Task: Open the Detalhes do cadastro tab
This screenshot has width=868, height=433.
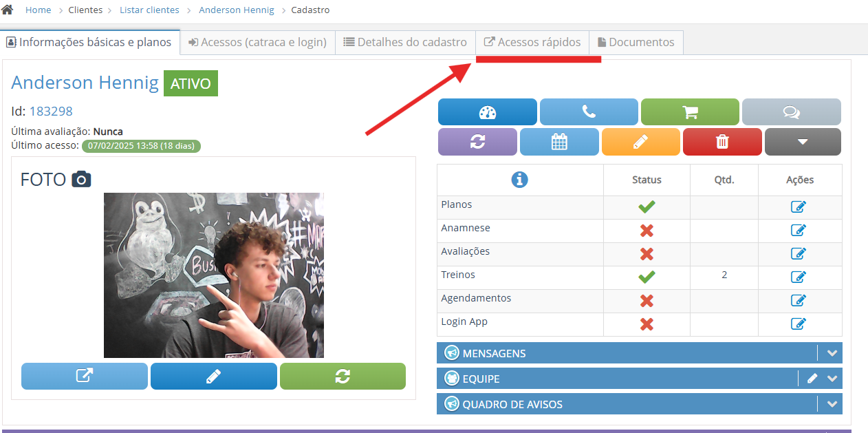Action: 405,42
